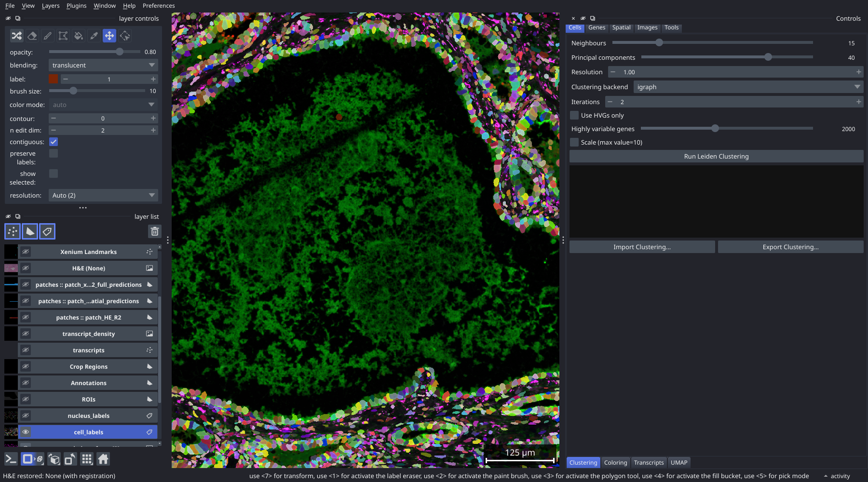Screen dimensions: 868x482
Task: Increase the Iterations value
Action: point(858,102)
